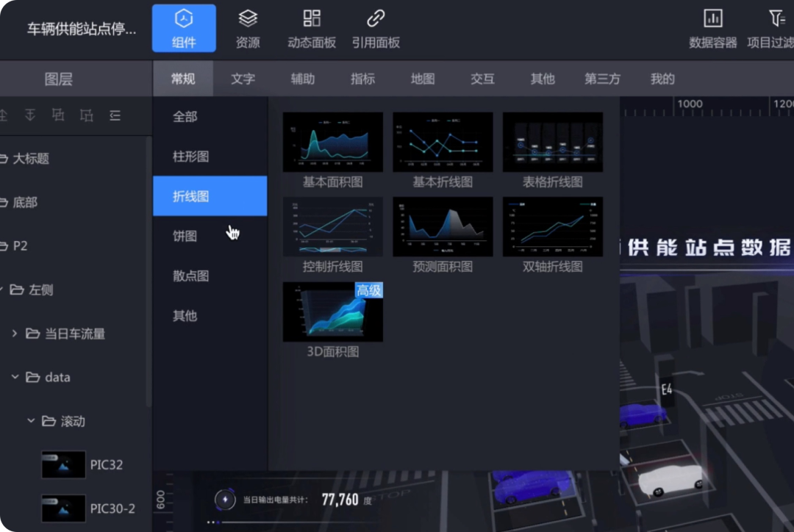Switch to the 第三方 tab
The image size is (794, 532).
tap(603, 79)
